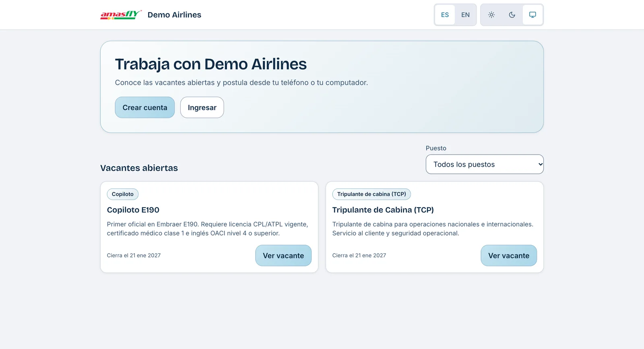The height and width of the screenshot is (349, 644).
Task: Click the Tripulante de cabina (TCP) tag
Action: tap(372, 194)
